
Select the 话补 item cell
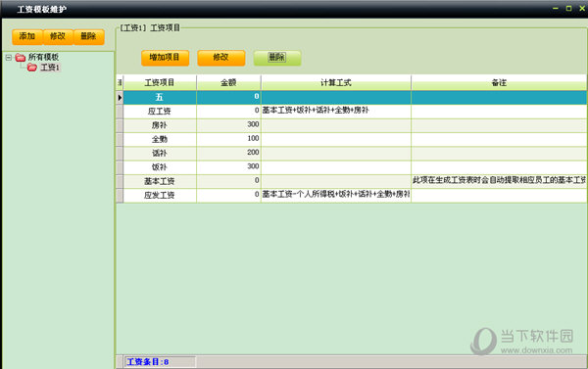pyautogui.click(x=160, y=154)
